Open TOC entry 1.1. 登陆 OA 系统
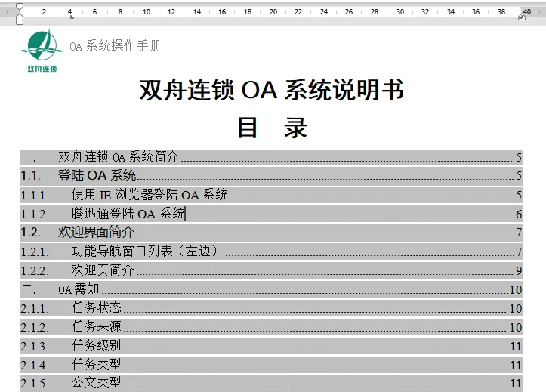The height and width of the screenshot is (392, 546). click(x=271, y=176)
